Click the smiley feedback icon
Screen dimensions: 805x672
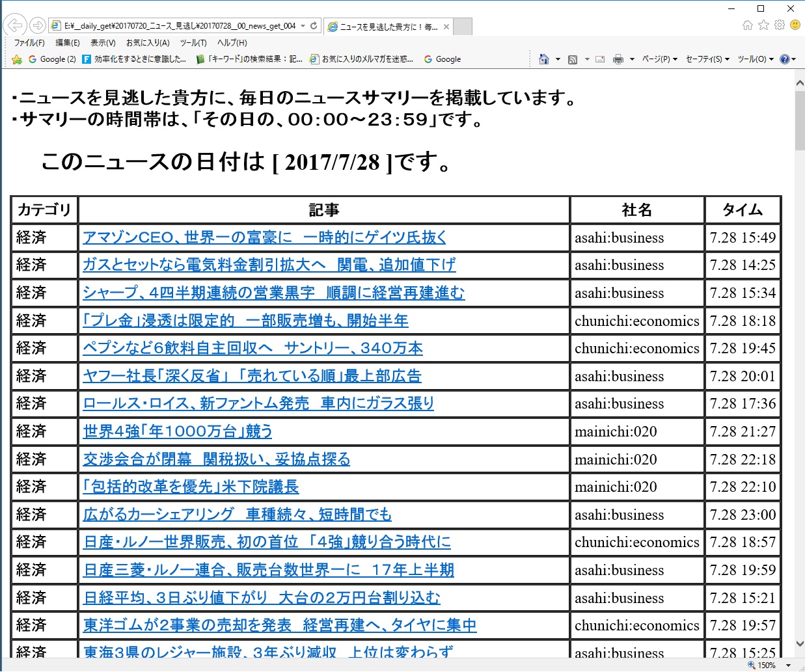795,25
